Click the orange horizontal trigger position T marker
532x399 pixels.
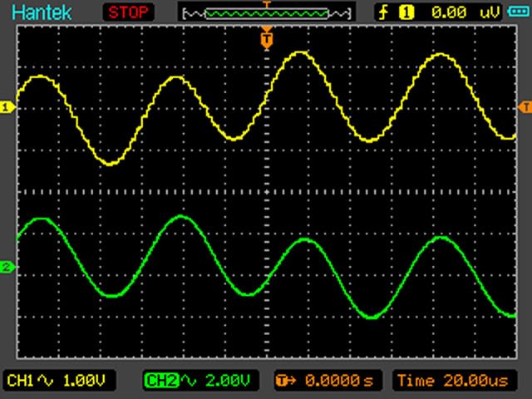click(x=267, y=39)
